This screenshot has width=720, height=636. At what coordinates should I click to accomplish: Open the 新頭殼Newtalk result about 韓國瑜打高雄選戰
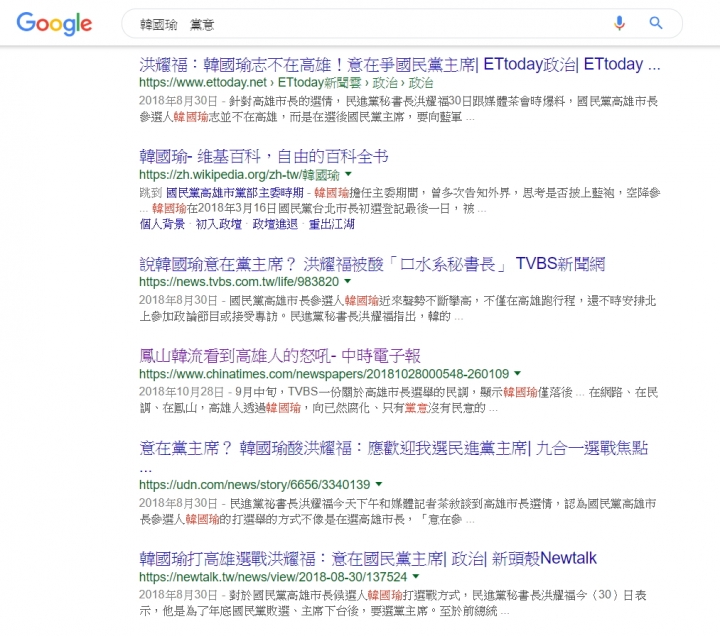point(368,558)
